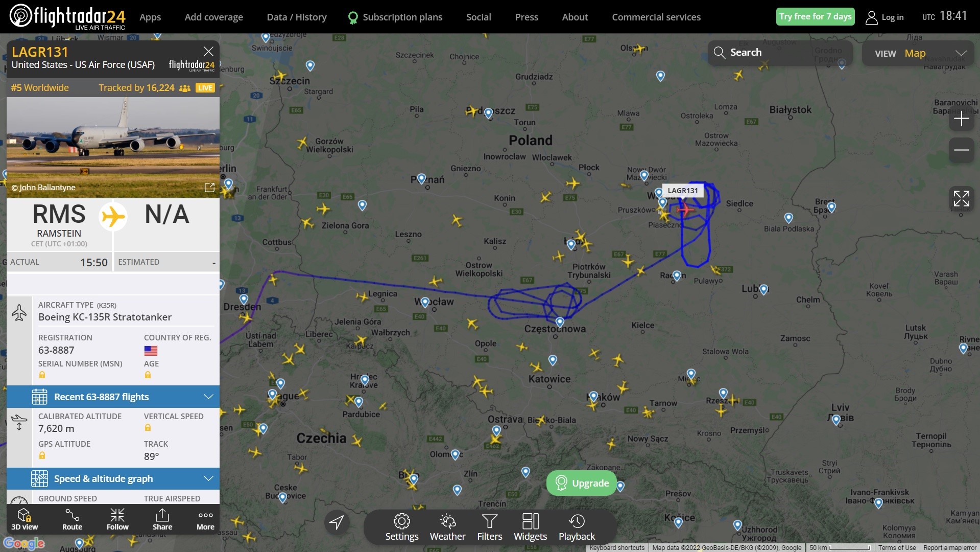Click the actual departure time 15:50

point(94,262)
